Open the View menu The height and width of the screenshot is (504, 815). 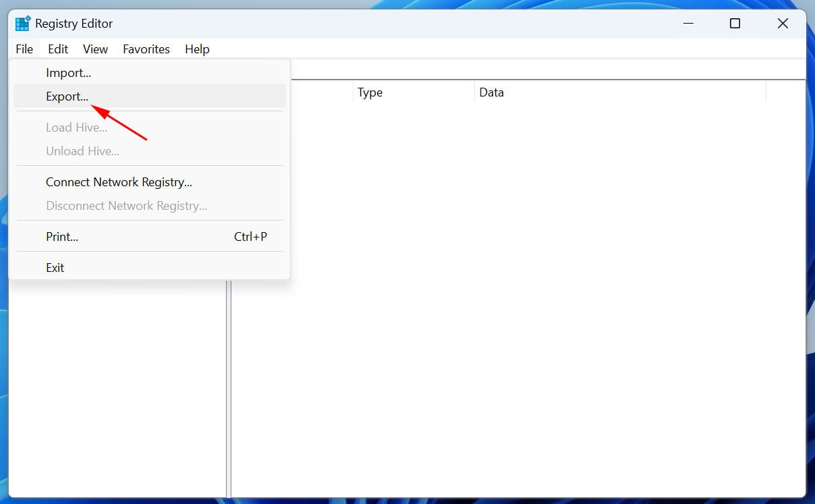click(x=94, y=49)
